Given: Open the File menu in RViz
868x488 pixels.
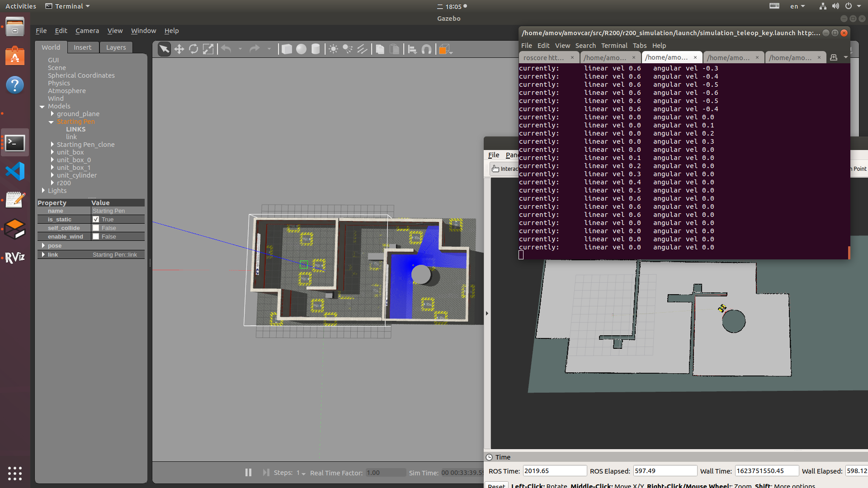Looking at the screenshot, I should pyautogui.click(x=494, y=155).
